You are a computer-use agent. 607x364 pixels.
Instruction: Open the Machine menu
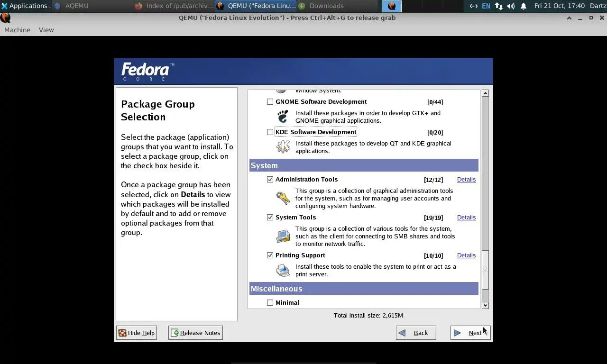click(17, 30)
